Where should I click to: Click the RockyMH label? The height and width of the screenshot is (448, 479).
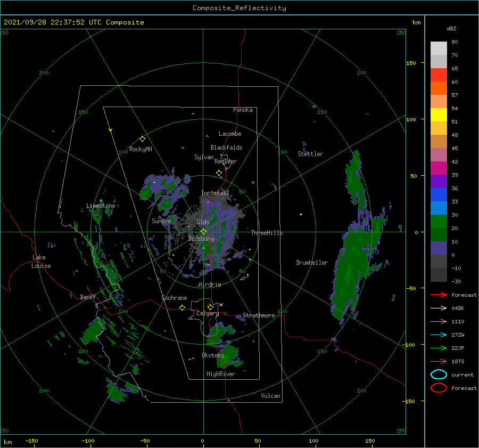[x=141, y=149]
